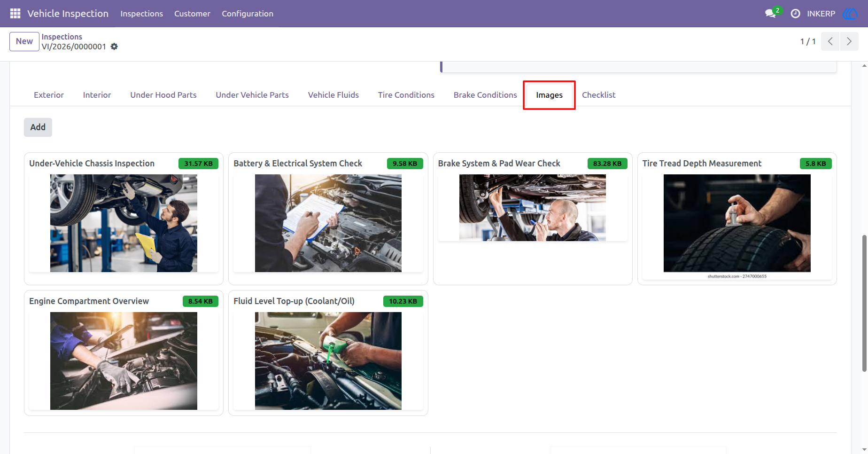Click the 5.8 KB size badge

click(815, 164)
